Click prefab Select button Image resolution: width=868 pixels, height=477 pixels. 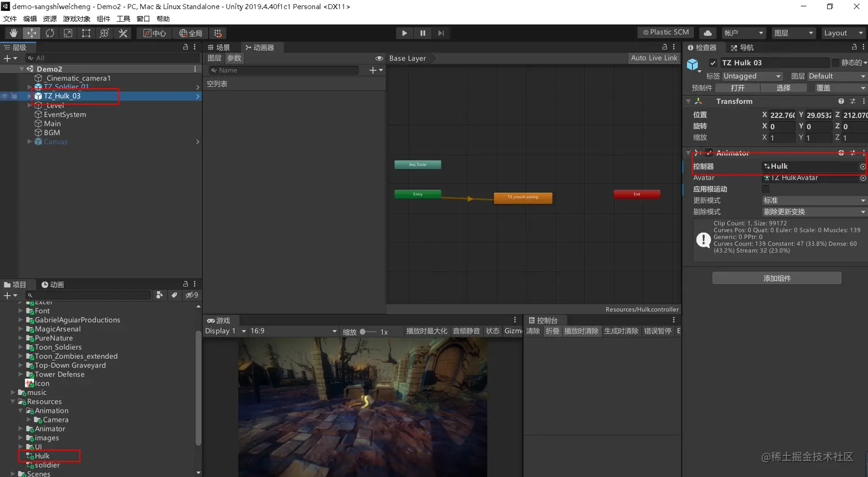[784, 88]
